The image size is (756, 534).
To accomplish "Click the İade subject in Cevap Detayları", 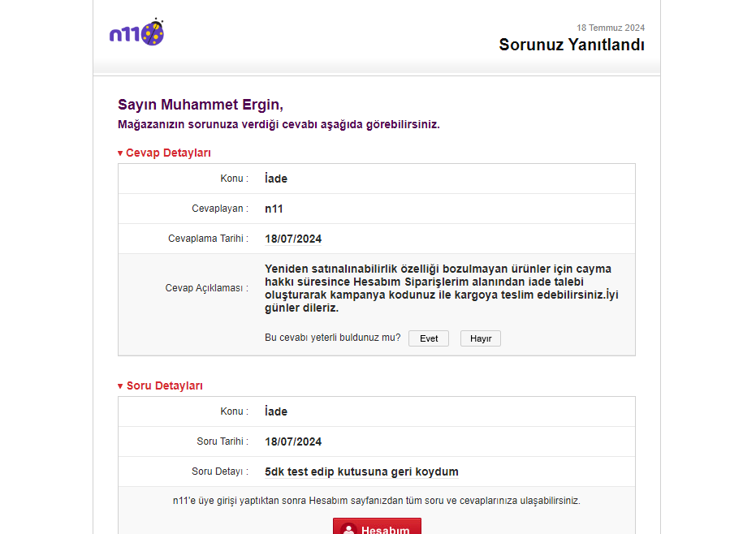I will pos(276,179).
